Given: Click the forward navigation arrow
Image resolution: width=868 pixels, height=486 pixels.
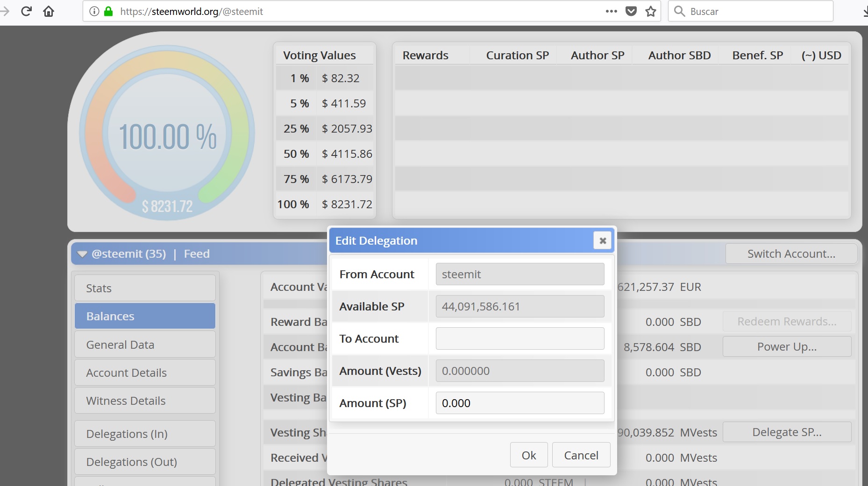Looking at the screenshot, I should [5, 11].
